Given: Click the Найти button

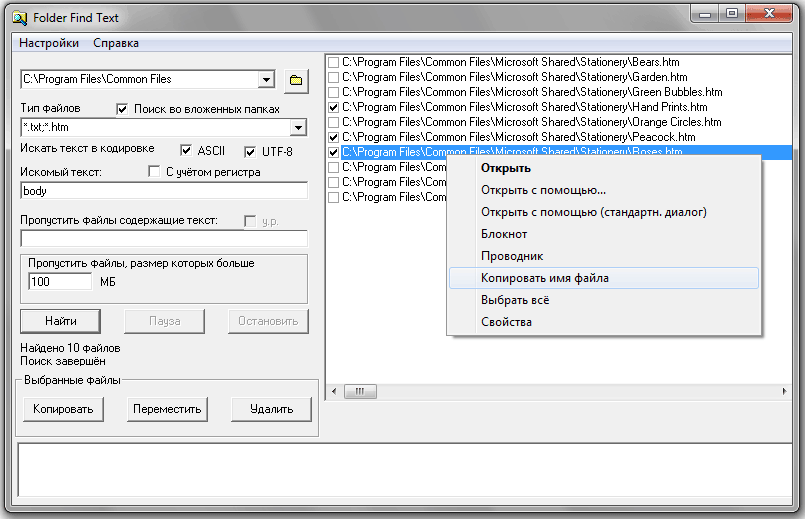Looking at the screenshot, I should click(x=61, y=321).
